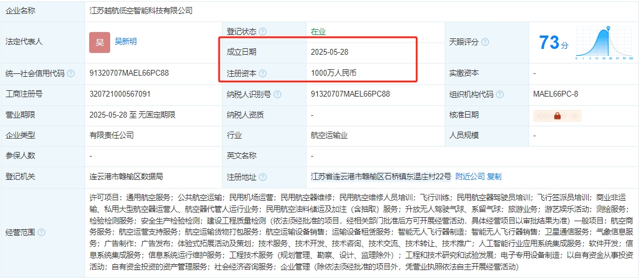Image resolution: width=644 pixels, height=280 pixels.
Task: Click the 经营范围 label
Action: [x=20, y=232]
